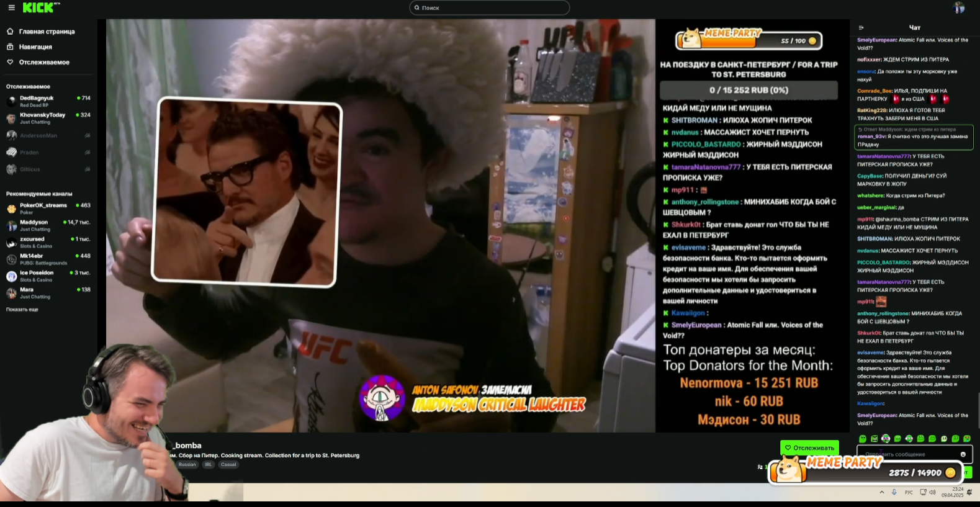Open nofixxxer's profile in the chat panel
The image size is (980, 507).
[x=869, y=60]
